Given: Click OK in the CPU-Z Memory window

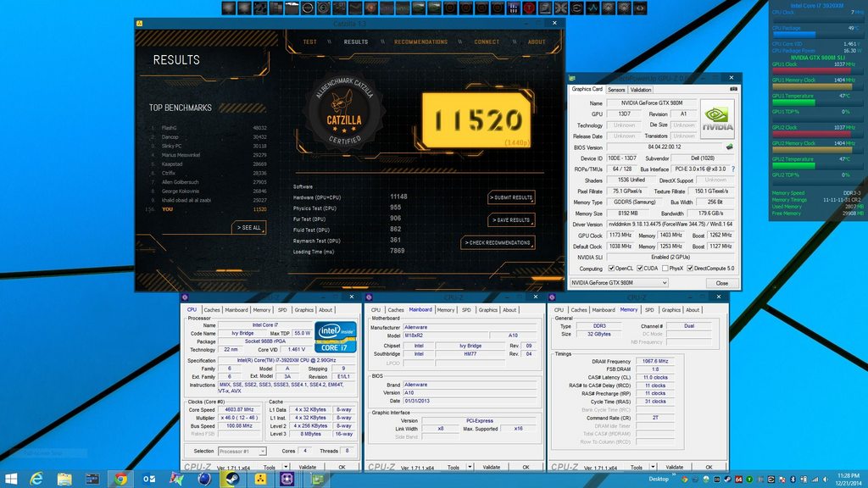Looking at the screenshot, I should click(x=709, y=468).
